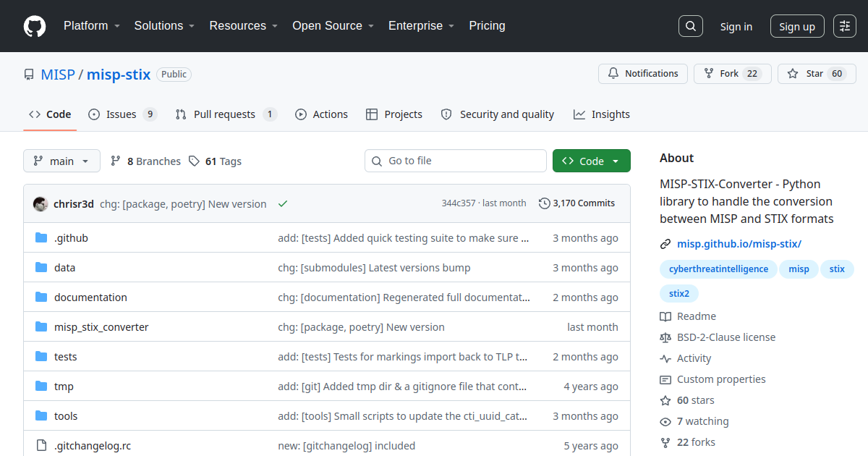Switch to Security and quality tab
The width and height of the screenshot is (868, 456).
tap(498, 114)
